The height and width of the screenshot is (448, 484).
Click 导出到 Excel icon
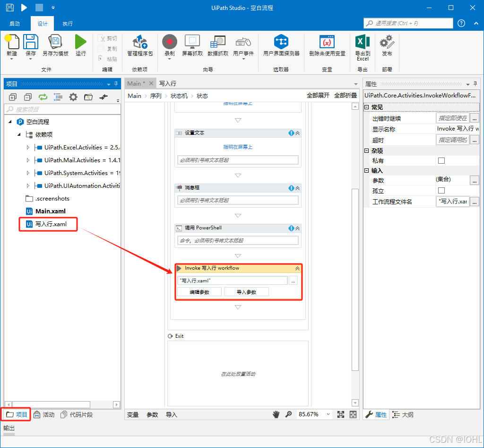click(363, 42)
